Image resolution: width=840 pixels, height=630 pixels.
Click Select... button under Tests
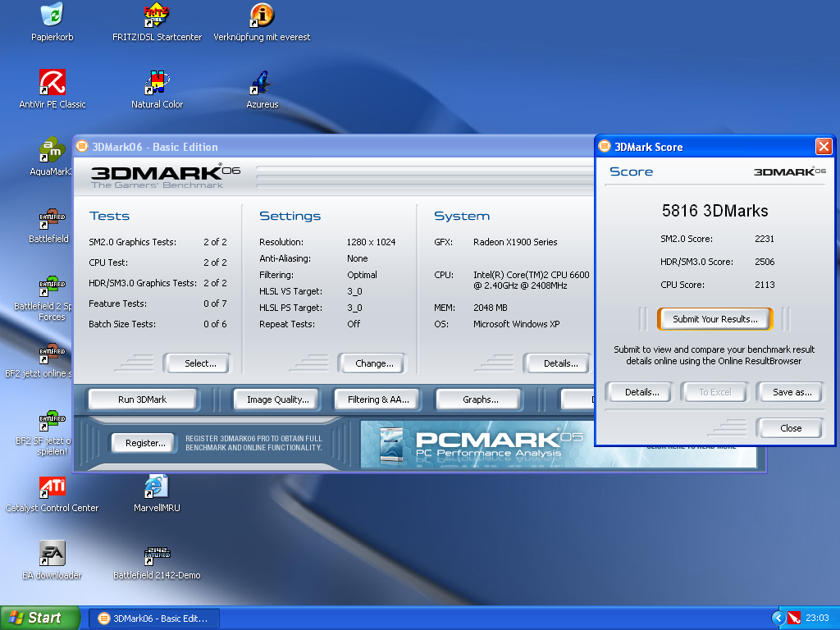[x=200, y=363]
